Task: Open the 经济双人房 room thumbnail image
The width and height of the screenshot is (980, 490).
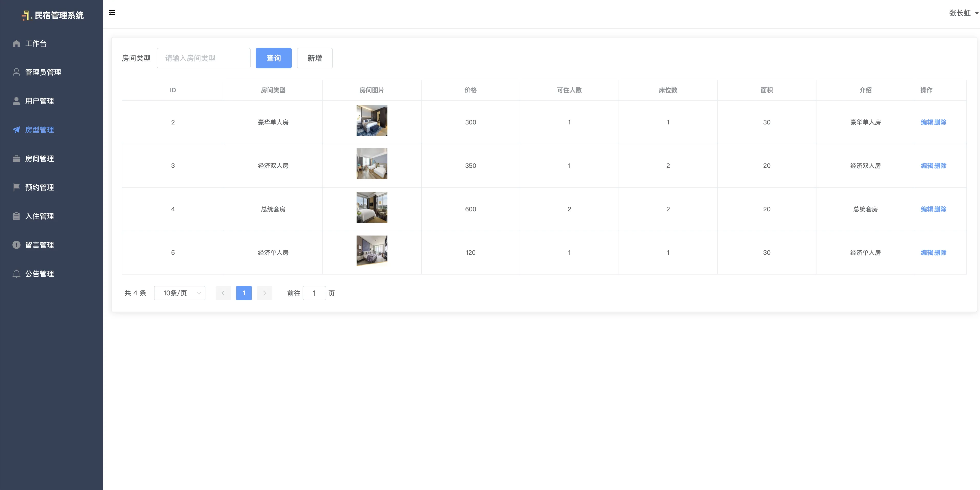Action: (372, 164)
